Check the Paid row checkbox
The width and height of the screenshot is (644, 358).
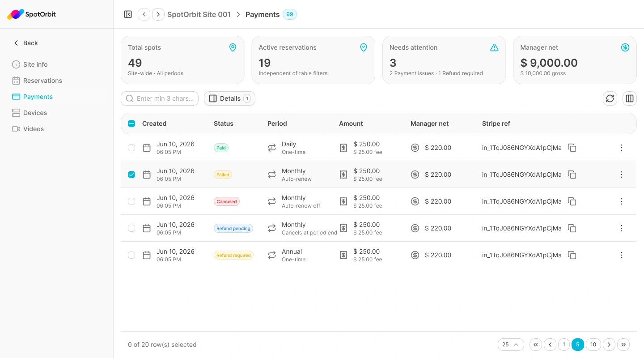[x=131, y=148]
